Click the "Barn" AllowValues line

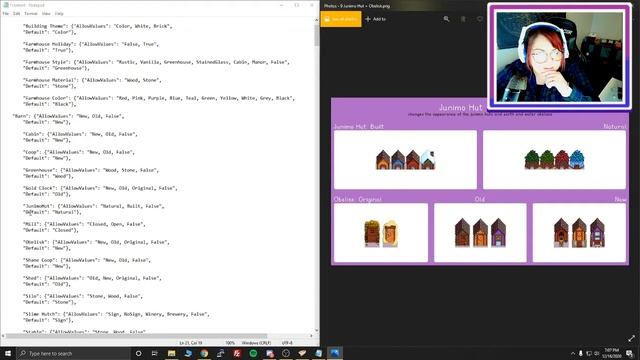pos(69,116)
